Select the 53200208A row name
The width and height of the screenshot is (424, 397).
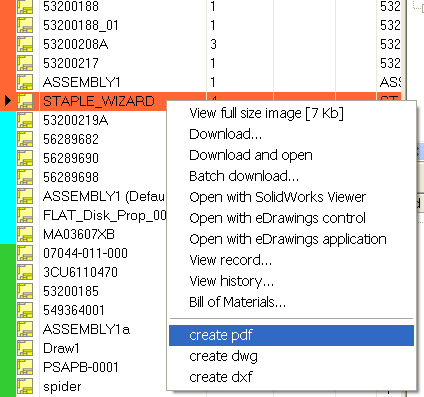76,44
